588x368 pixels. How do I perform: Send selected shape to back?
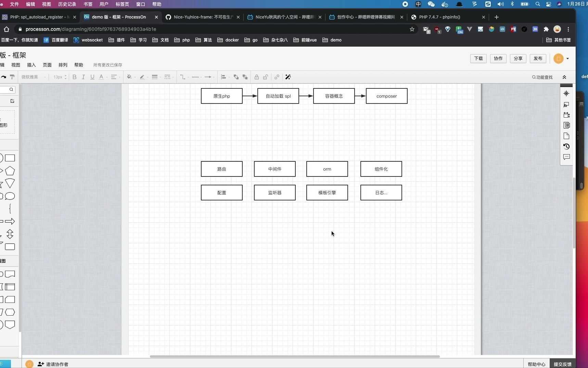pyautogui.click(x=245, y=77)
